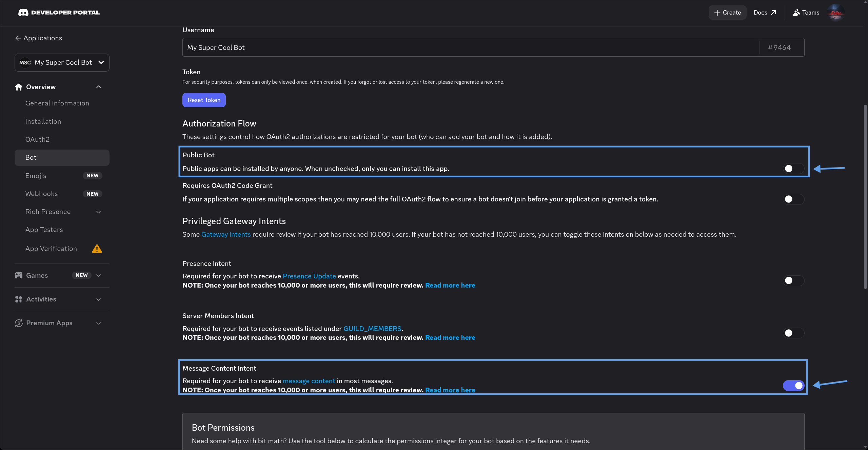
Task: Open the OAuth2 settings page
Action: (62, 139)
